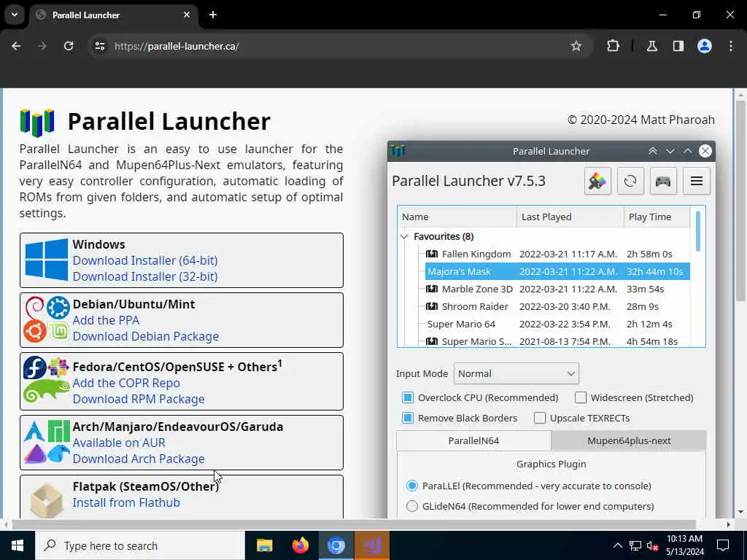Show hidden system tray icons chevron

(x=617, y=545)
